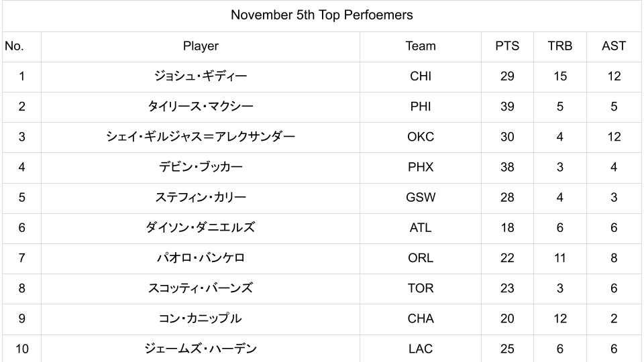Click the player cell ジェームズ・ハーデン
644x362 pixels.
coord(201,349)
